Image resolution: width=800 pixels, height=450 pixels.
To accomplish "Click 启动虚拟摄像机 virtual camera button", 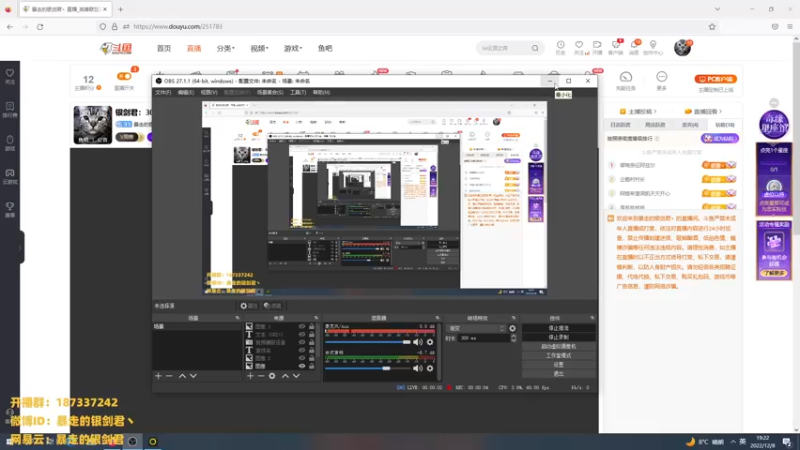I will [559, 346].
